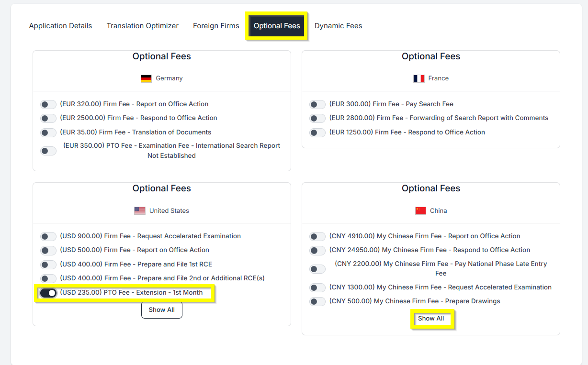Switch to the Dynamic Fees tab
Image resolution: width=588 pixels, height=365 pixels.
click(339, 26)
